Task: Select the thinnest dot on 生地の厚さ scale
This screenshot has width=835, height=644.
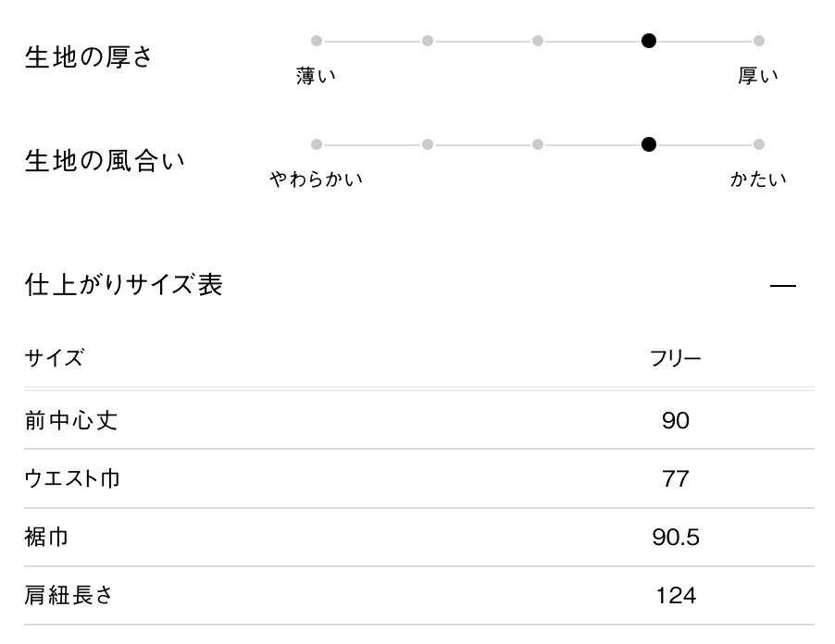Action: coord(317,41)
